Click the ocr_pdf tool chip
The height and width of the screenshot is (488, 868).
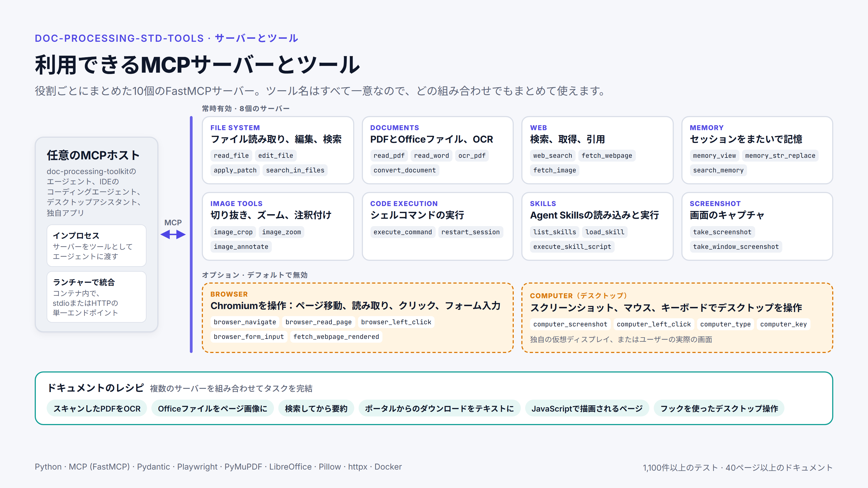point(472,156)
